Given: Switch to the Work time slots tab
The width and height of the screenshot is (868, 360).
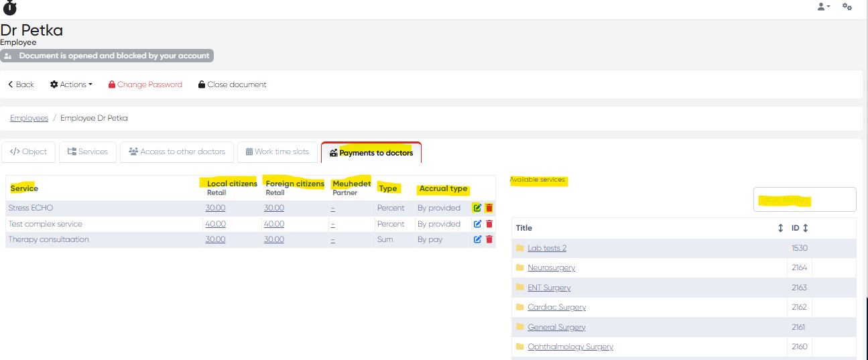Looking at the screenshot, I should click(277, 152).
